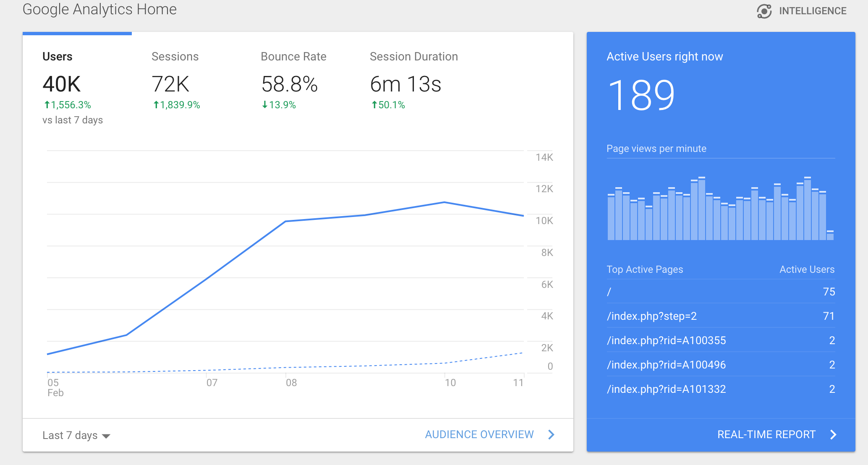Select the /index.php?rid=A100496 page row

[x=721, y=365]
